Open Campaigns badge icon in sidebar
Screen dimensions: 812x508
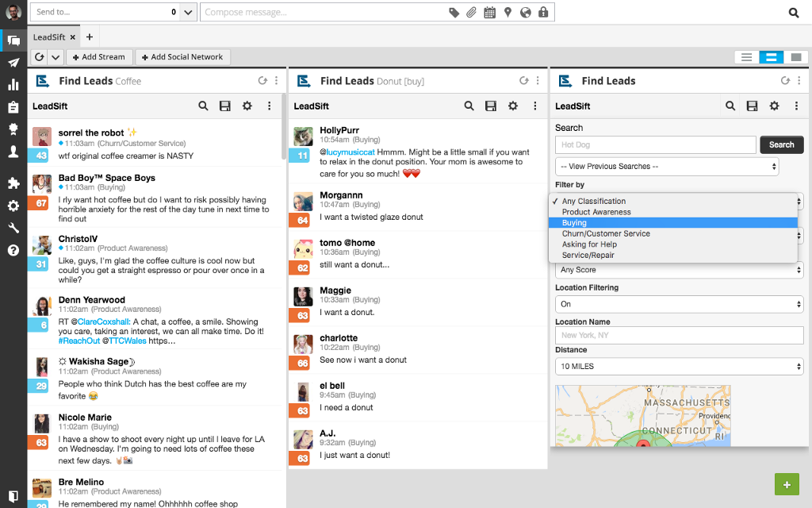click(x=13, y=129)
